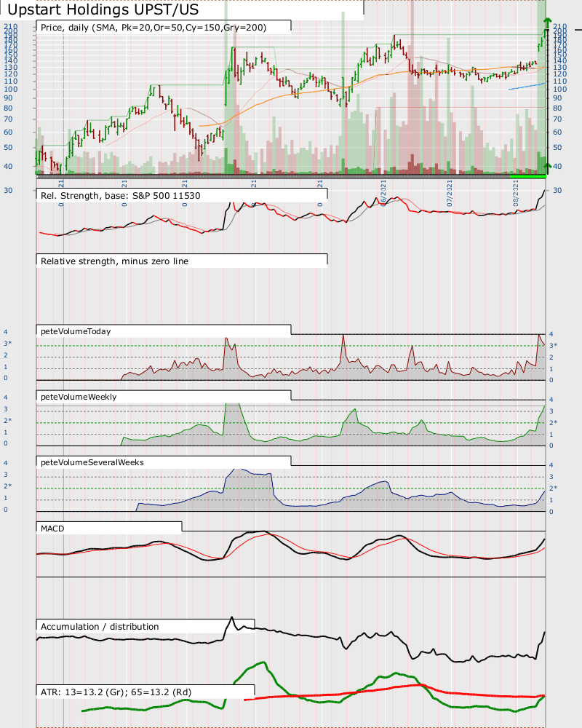Click the bright green bar on price time axis
Screen dimensions: 582x728
(x=527, y=176)
